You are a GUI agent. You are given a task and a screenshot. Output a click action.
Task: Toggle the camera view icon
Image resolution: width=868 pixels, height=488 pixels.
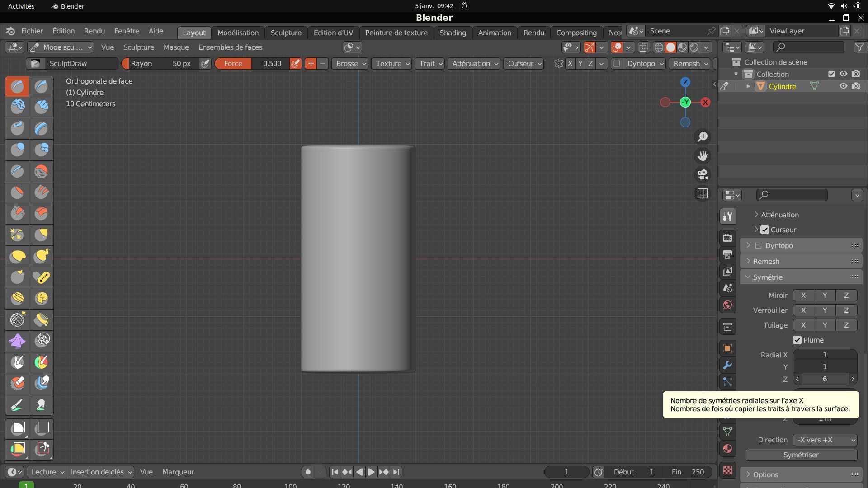pyautogui.click(x=702, y=174)
